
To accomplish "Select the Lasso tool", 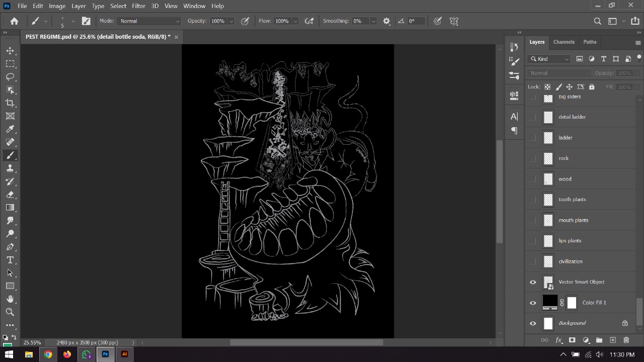I will (x=10, y=77).
